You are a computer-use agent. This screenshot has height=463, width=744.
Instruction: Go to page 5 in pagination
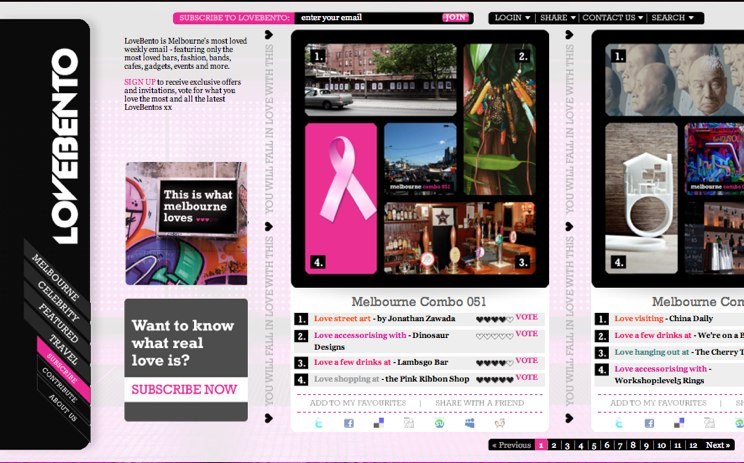594,445
